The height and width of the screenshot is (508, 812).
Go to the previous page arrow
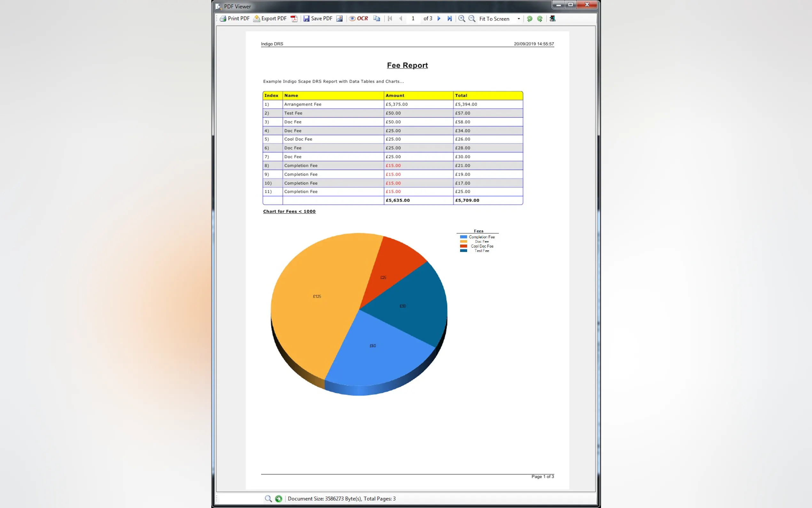pyautogui.click(x=401, y=19)
